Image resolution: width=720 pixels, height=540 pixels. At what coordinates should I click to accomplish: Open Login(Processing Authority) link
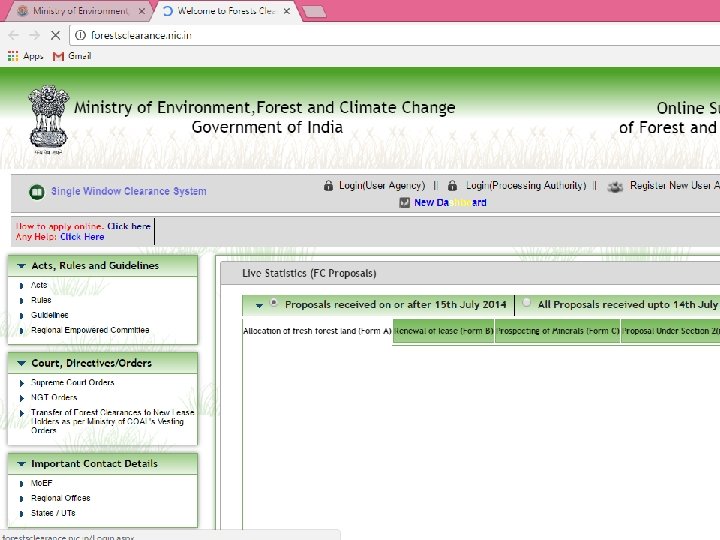(x=526, y=186)
